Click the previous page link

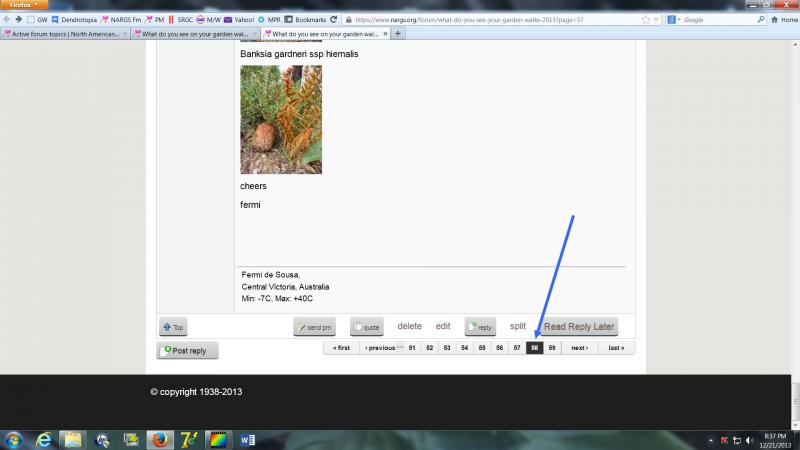tap(379, 348)
